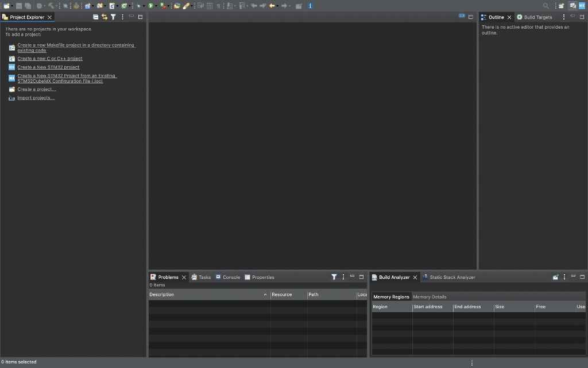This screenshot has width=588, height=368.
Task: Switch to the STM32CubeMX perspective icon
Action: coord(581,5)
